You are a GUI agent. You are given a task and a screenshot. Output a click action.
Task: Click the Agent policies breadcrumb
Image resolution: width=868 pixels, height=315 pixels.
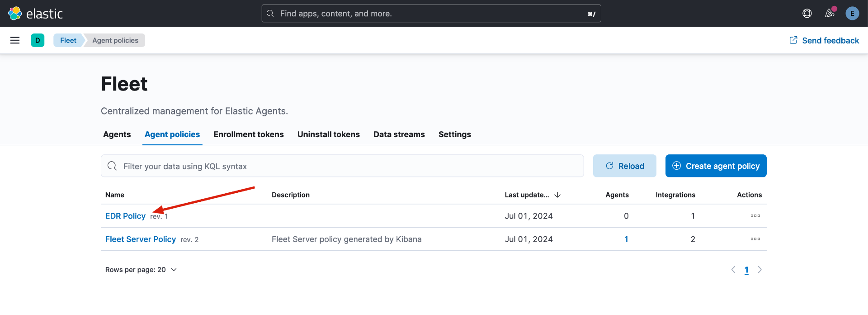(115, 40)
